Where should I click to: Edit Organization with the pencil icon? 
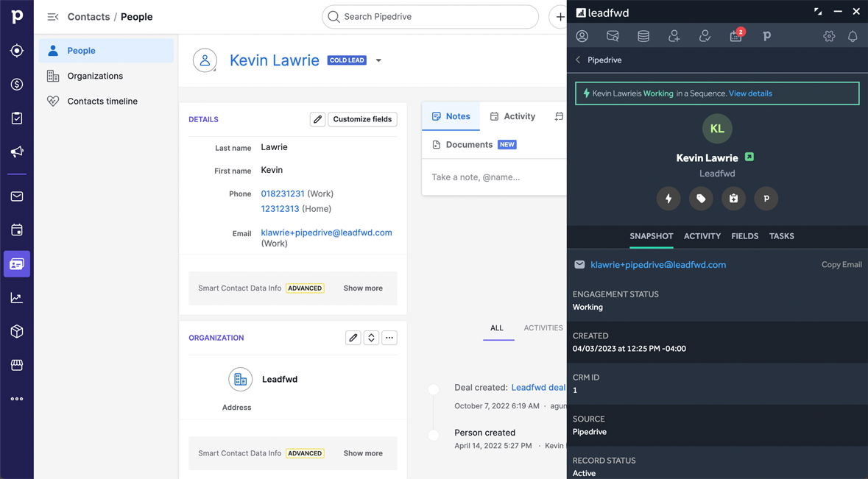353,338
